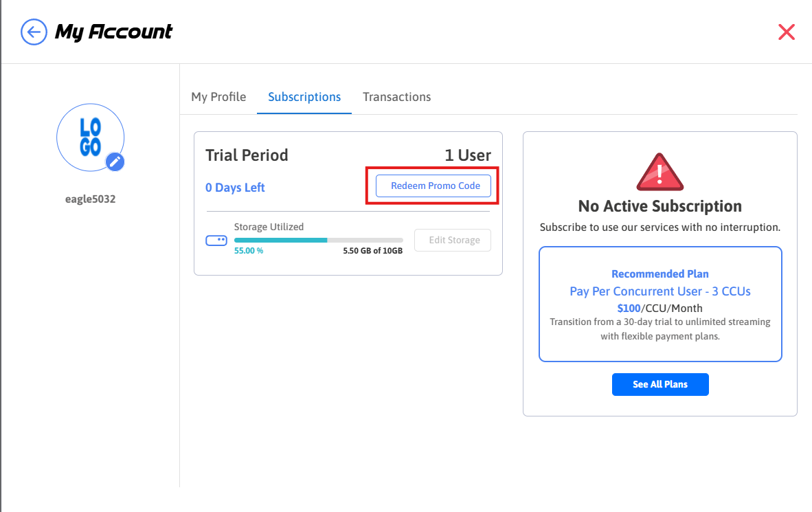The image size is (812, 512).
Task: Click the LOGO profile picture
Action: click(90, 137)
